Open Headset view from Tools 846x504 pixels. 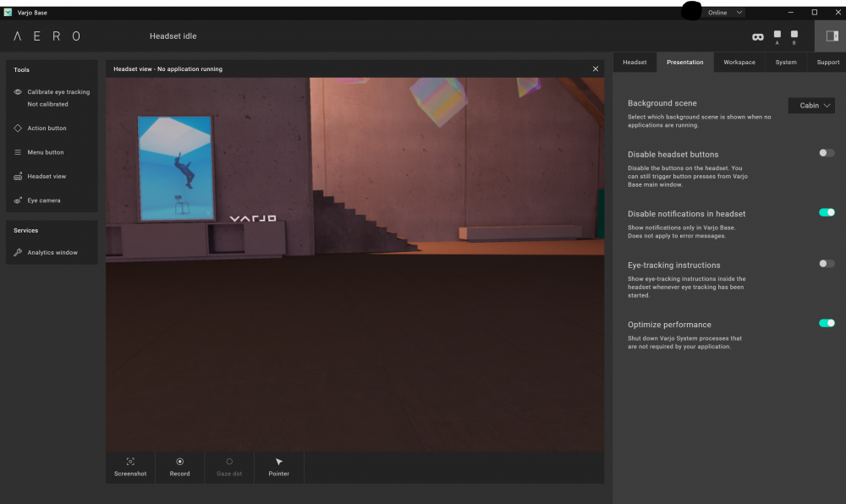(47, 176)
